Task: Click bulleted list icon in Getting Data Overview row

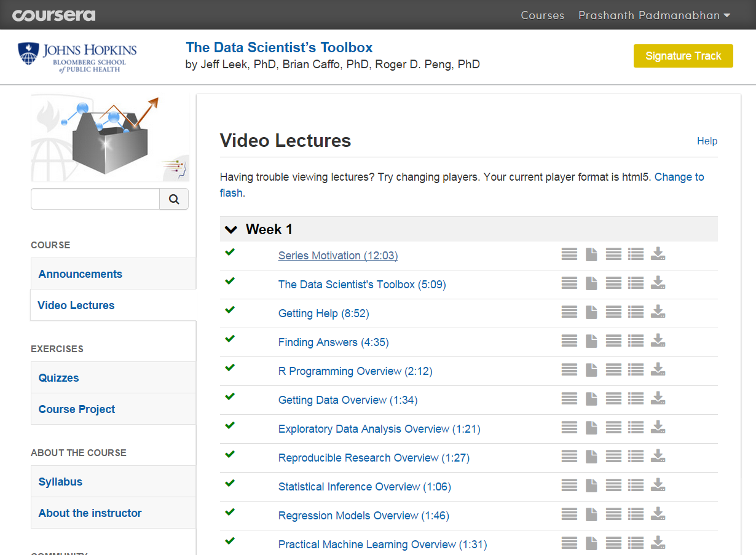Action: (x=636, y=398)
